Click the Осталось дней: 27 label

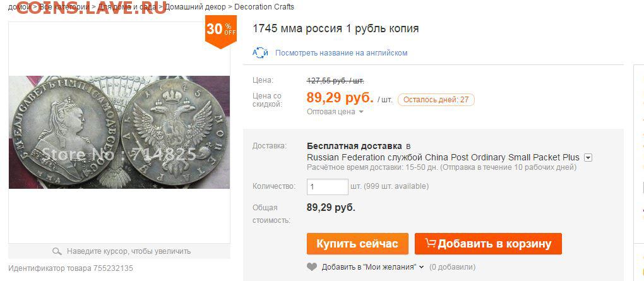[x=436, y=100]
